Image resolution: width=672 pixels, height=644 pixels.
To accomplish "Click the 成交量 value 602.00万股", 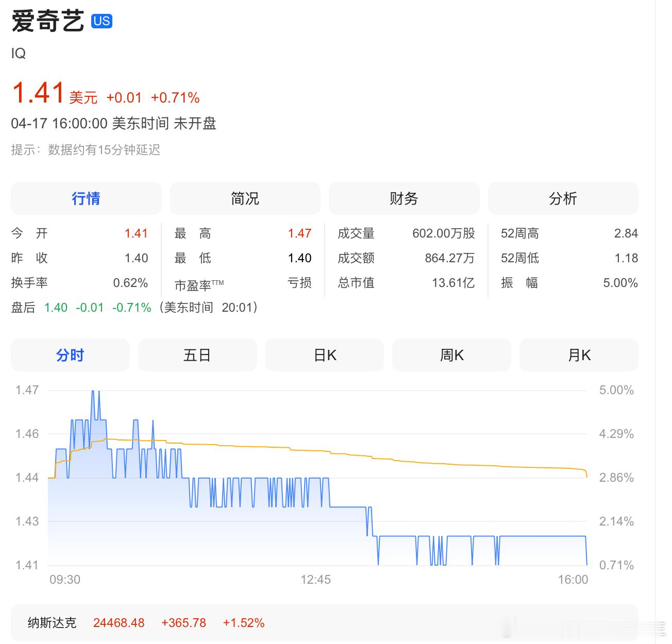I will point(444,233).
